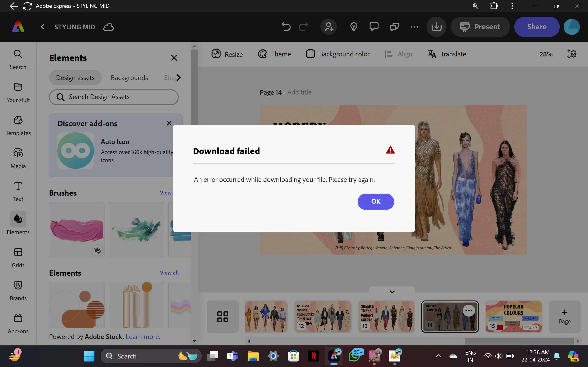588x367 pixels.
Task: Click Learn more link for Adobe Stock
Action: (x=143, y=337)
